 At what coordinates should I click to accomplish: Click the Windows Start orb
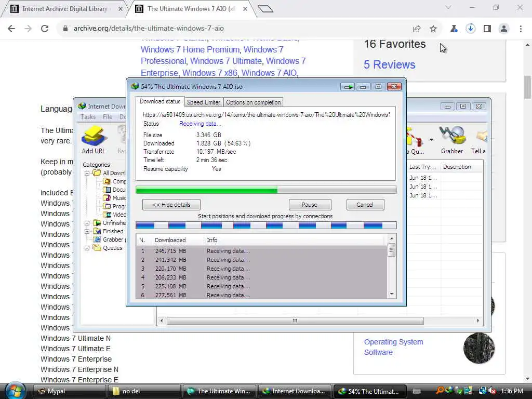[x=15, y=391]
